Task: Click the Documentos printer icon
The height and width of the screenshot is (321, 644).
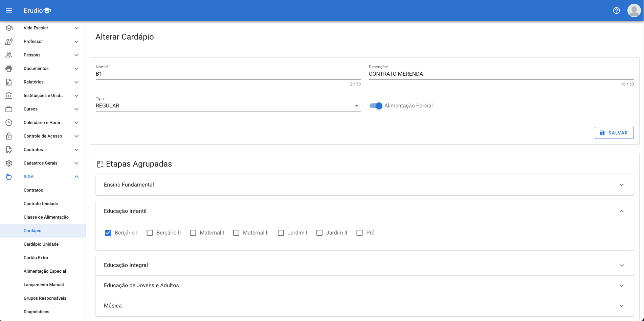Action: tap(9, 69)
